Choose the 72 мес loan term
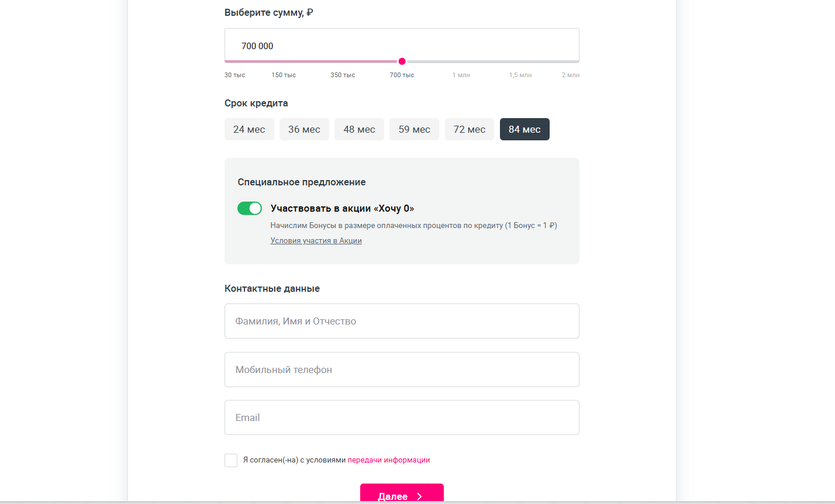 tap(469, 129)
